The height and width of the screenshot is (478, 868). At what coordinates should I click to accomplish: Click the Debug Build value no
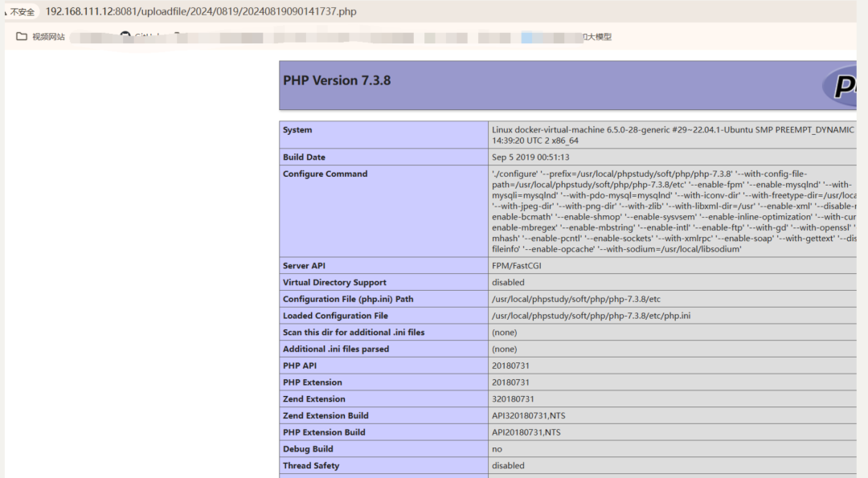(497, 449)
